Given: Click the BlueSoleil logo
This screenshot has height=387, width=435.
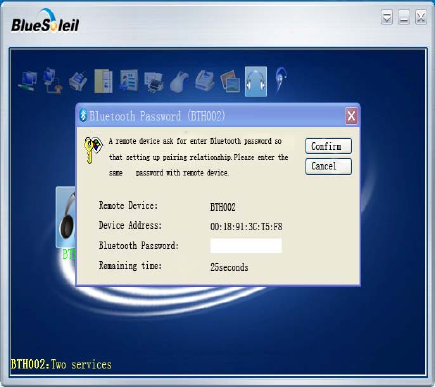Looking at the screenshot, I should coord(45,21).
